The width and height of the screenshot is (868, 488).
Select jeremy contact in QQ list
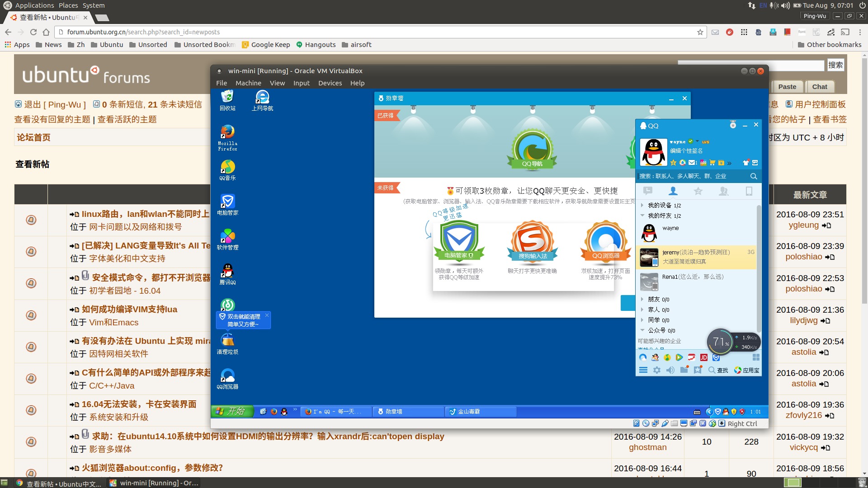(696, 257)
